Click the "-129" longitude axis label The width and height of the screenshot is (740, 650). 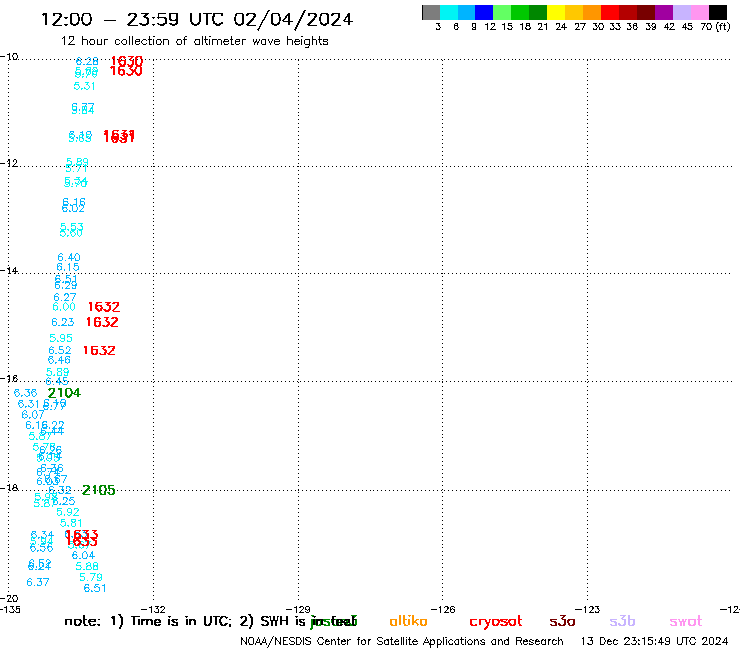[x=298, y=609]
